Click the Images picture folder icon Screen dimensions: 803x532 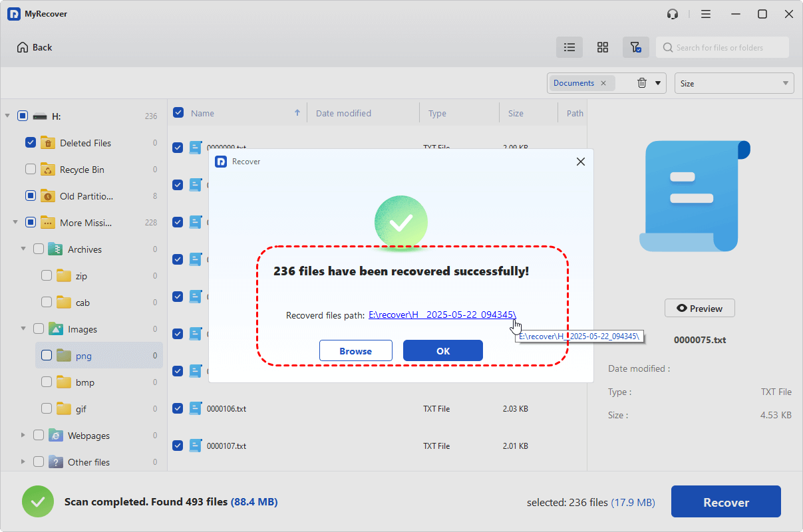56,329
